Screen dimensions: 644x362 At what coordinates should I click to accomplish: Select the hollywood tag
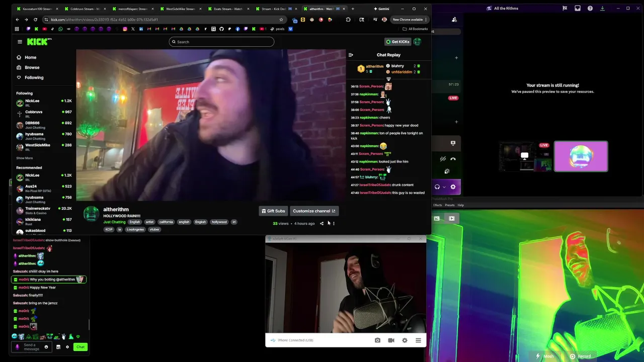(x=219, y=222)
